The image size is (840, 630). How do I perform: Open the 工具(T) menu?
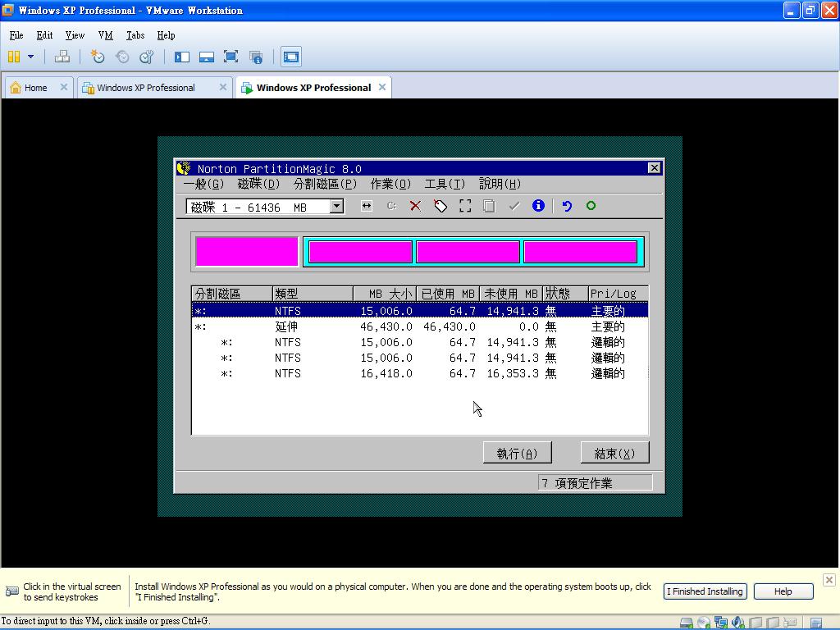tap(445, 185)
